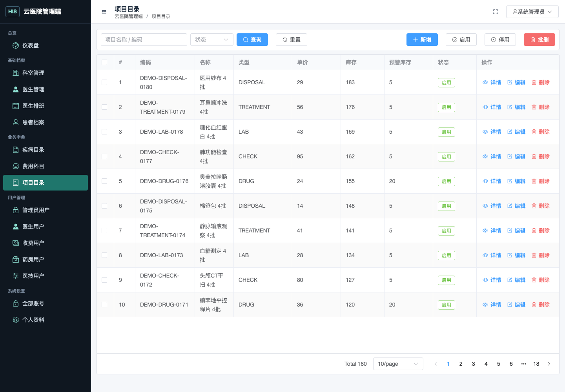Click the 收费用户 icon in the sidebar
This screenshot has width=565, height=392.
click(x=16, y=243)
